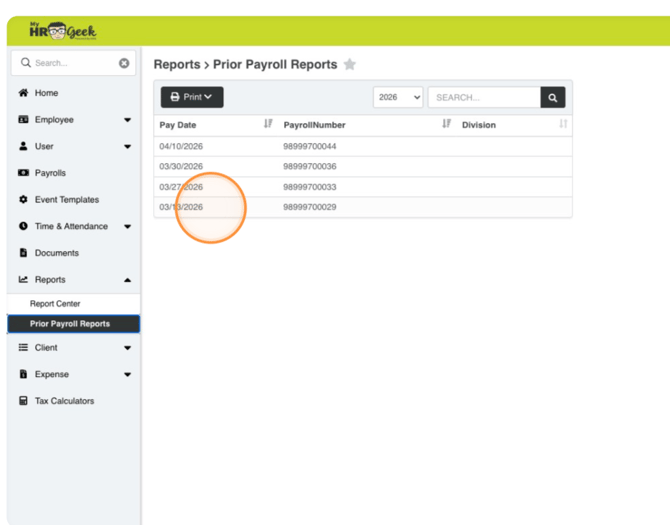670x525 pixels.
Task: Go to Payrolls in sidebar
Action: (x=50, y=173)
